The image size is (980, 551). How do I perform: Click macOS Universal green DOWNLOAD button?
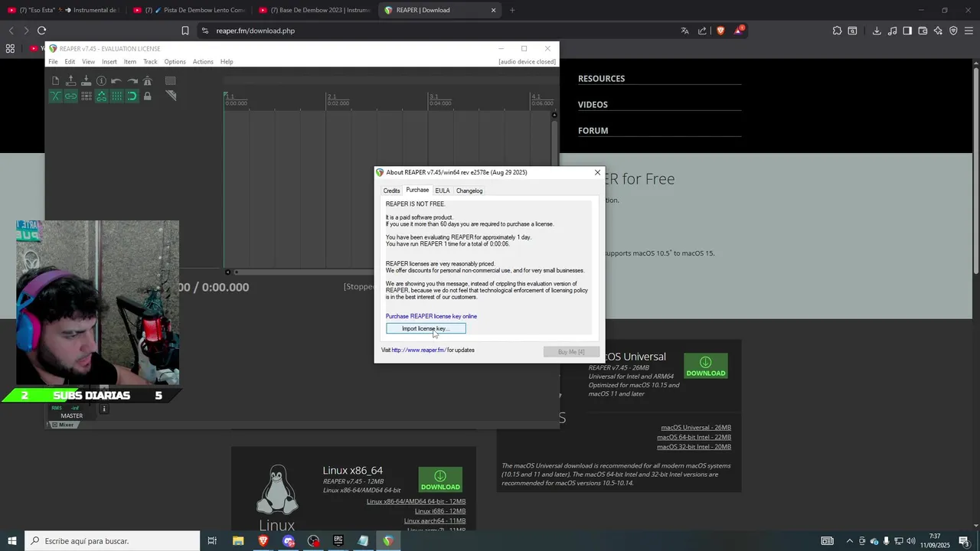coord(706,366)
